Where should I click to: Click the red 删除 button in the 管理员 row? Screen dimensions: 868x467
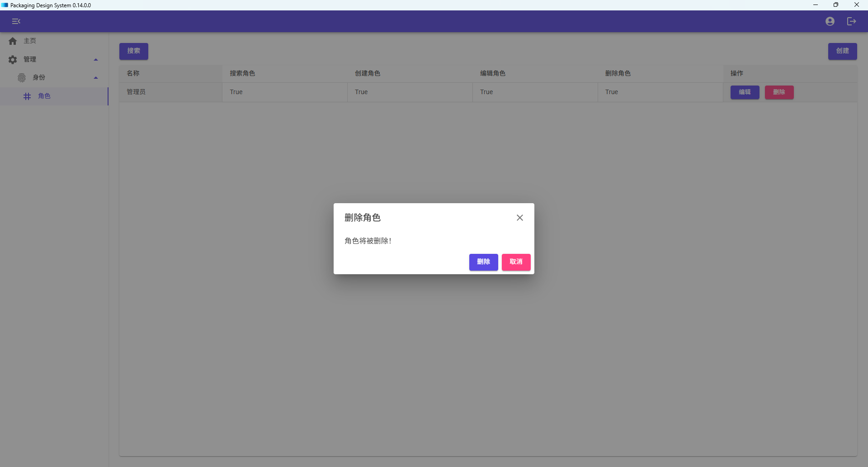779,92
